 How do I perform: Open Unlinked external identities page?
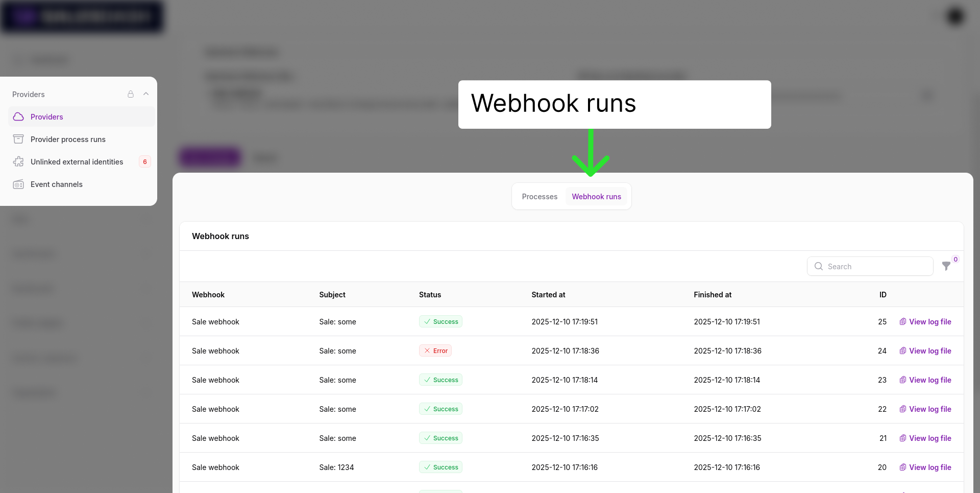(x=77, y=162)
